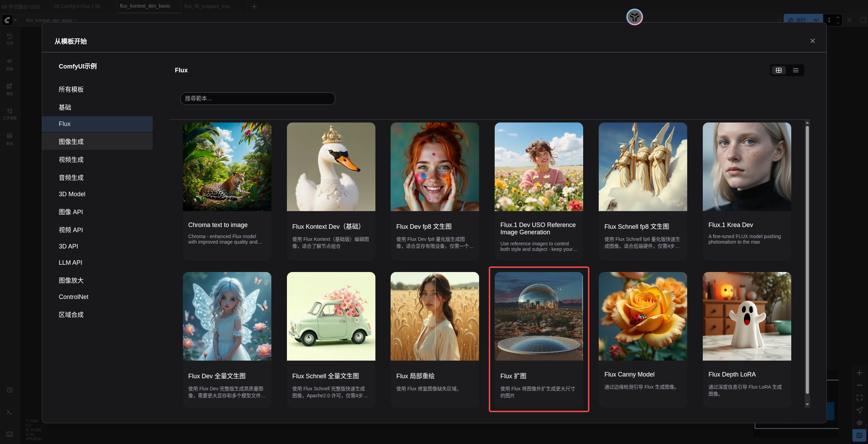Click the ComfyUI Manager round icon
The width and height of the screenshot is (868, 444).
click(634, 17)
